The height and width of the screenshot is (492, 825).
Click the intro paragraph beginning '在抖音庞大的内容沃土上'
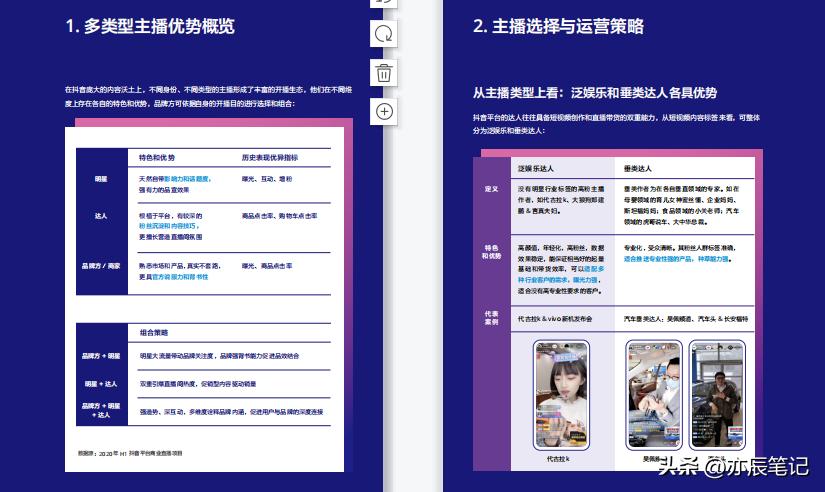pos(208,97)
